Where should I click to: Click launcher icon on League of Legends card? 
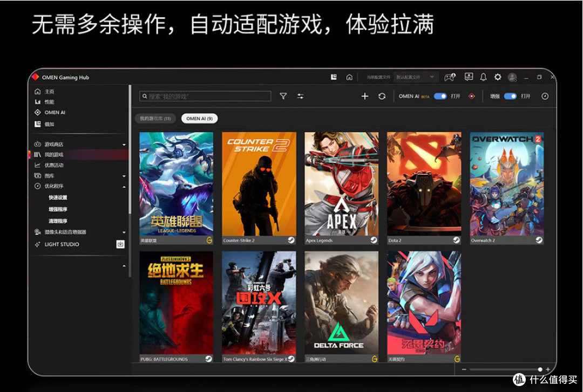(209, 240)
